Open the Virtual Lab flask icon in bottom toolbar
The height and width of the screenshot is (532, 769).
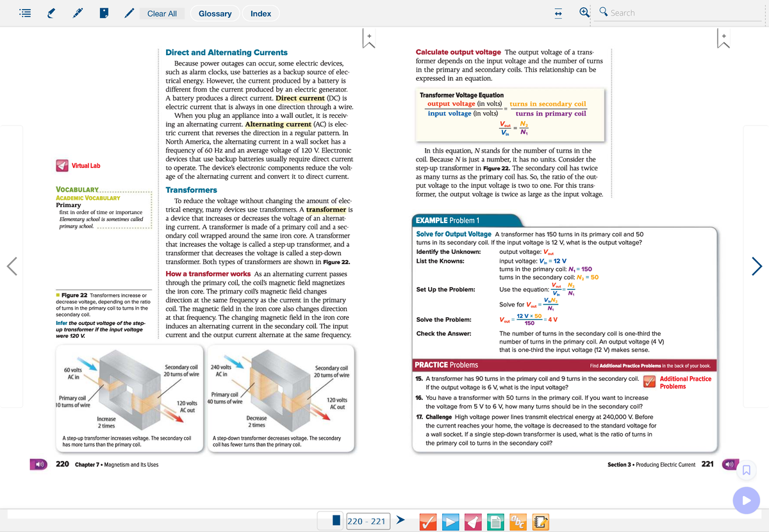473,521
